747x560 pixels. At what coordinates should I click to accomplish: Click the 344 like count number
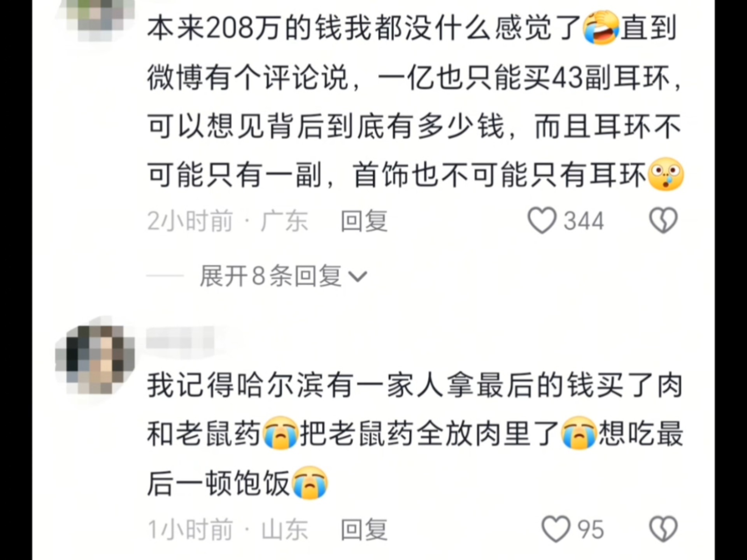pyautogui.click(x=584, y=221)
